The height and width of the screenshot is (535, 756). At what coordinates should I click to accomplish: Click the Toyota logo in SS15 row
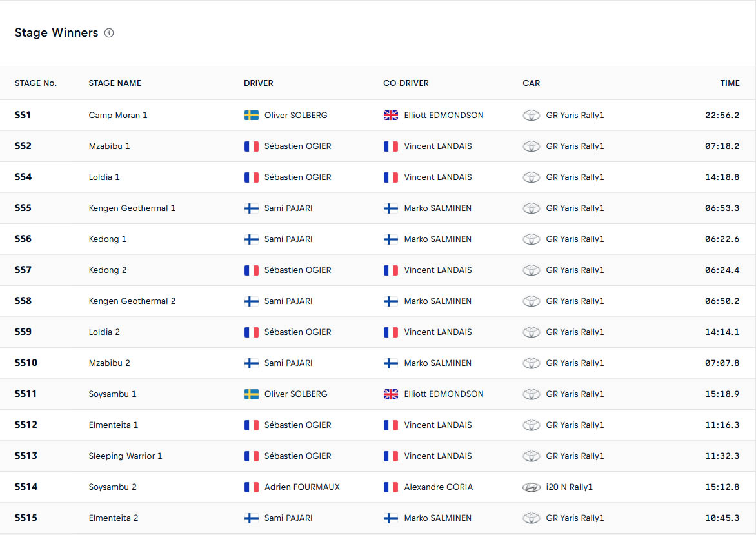click(531, 518)
